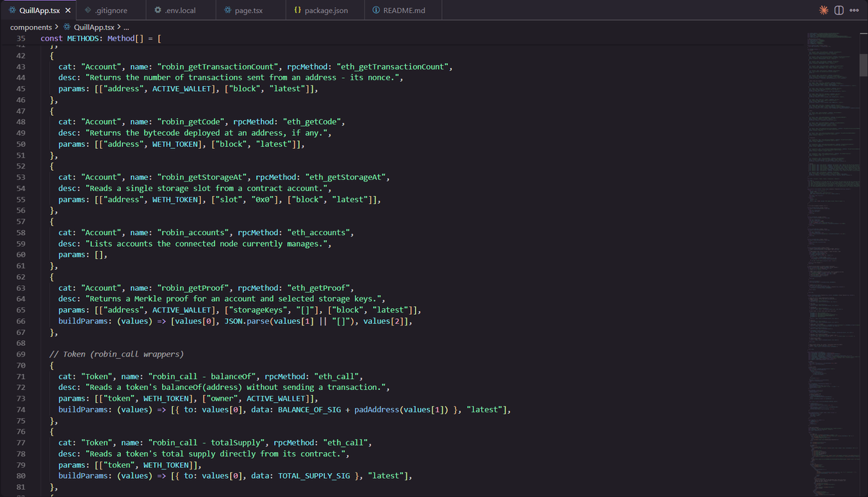Click line number 74 in gutter
868x497 pixels.
tap(20, 409)
